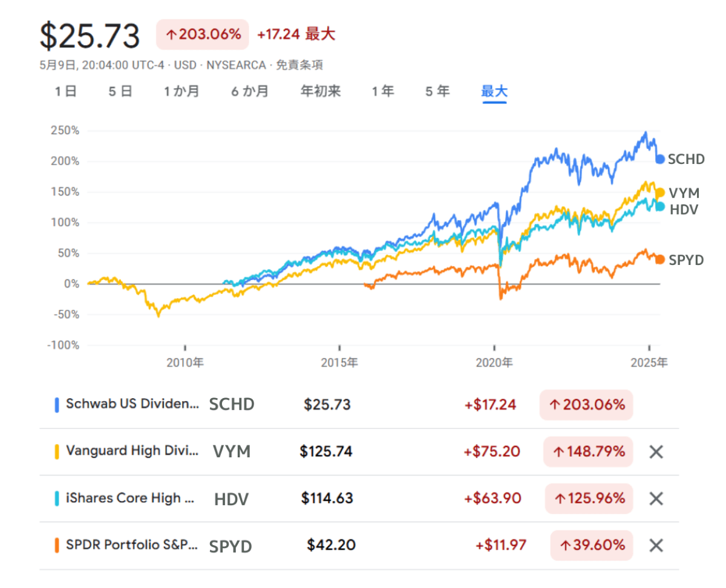Click the 100% y-axis label
726x588 pixels.
[x=65, y=223]
